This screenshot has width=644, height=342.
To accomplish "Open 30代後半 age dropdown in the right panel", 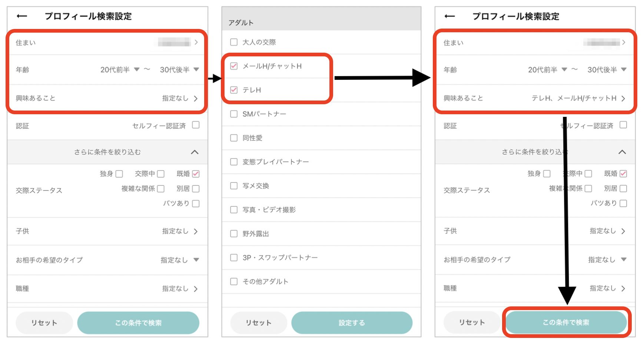I will coord(607,70).
